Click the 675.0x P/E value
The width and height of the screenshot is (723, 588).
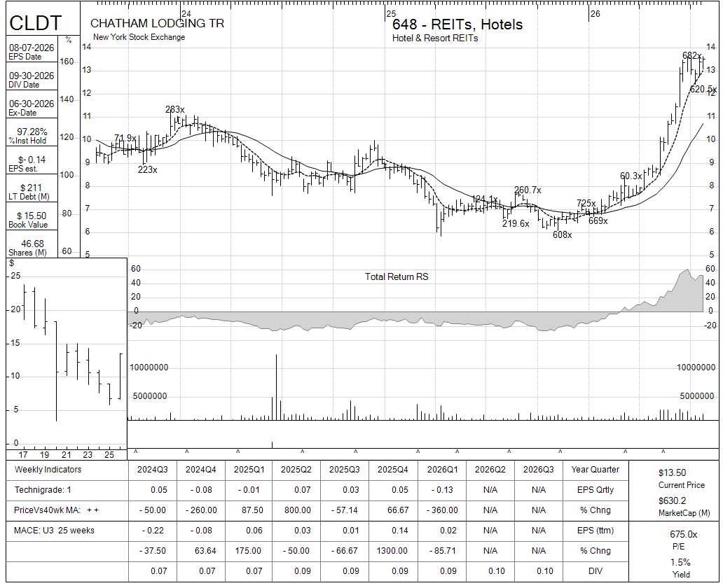tap(683, 535)
